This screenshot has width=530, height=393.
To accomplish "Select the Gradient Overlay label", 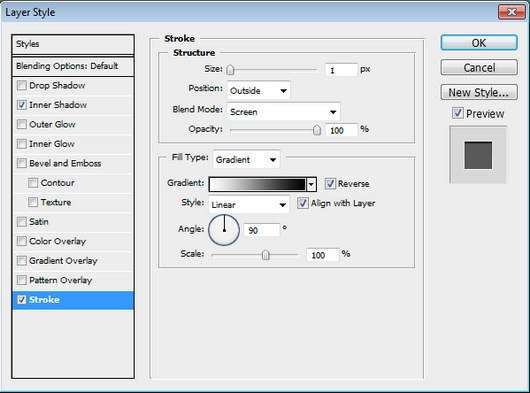I will point(63,261).
